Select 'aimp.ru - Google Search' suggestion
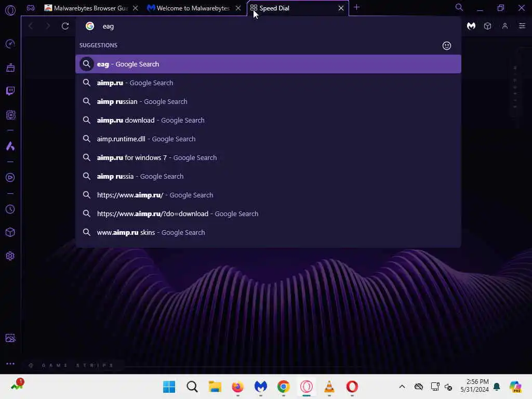 pyautogui.click(x=268, y=83)
